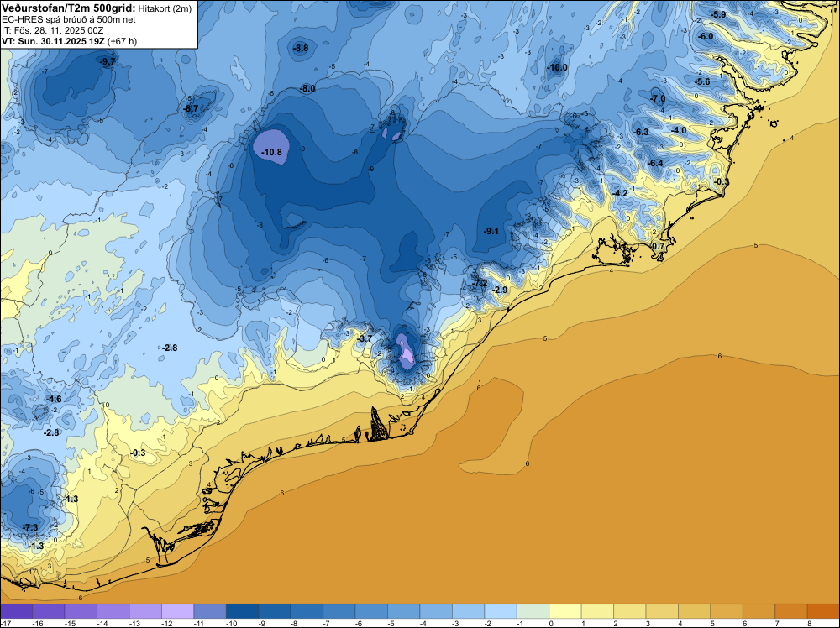Click the 0.7 coastal temperature value

[x=659, y=246]
